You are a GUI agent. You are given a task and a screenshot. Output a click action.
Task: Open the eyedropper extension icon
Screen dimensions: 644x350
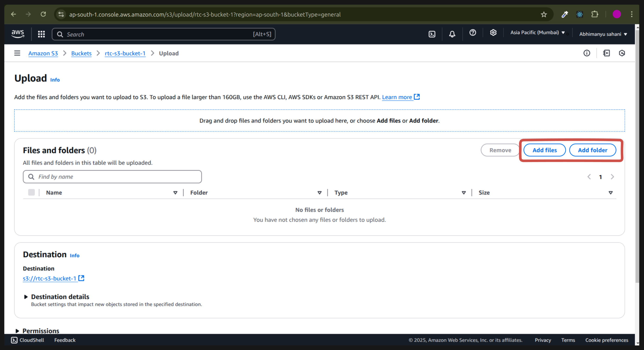565,14
